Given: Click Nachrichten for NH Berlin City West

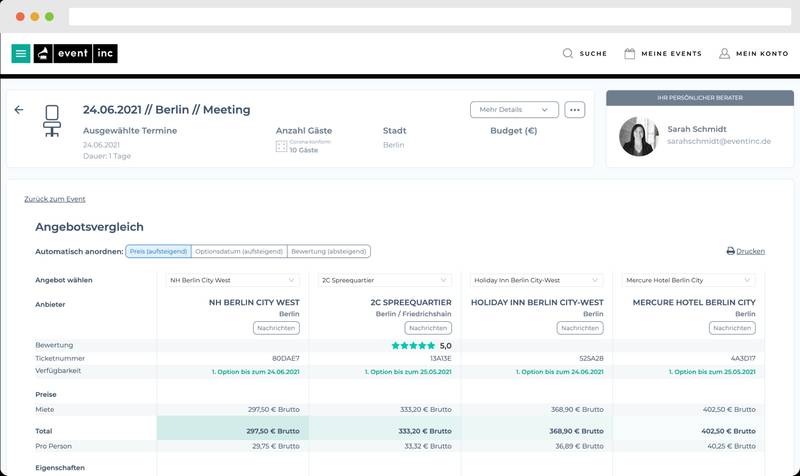Looking at the screenshot, I should [276, 328].
